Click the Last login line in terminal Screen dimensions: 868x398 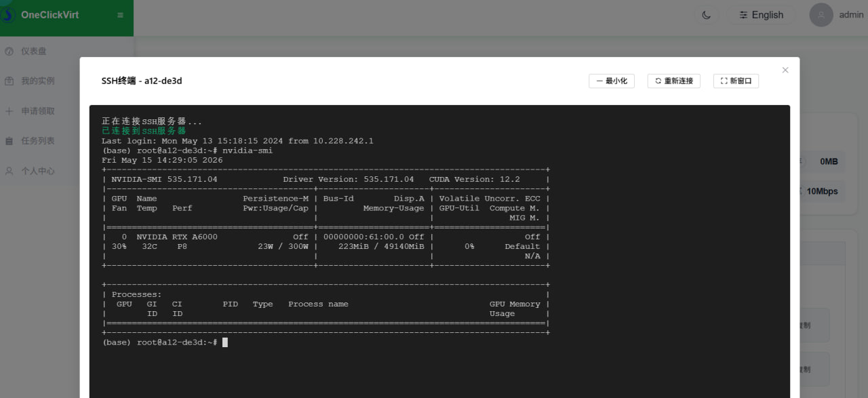237,141
